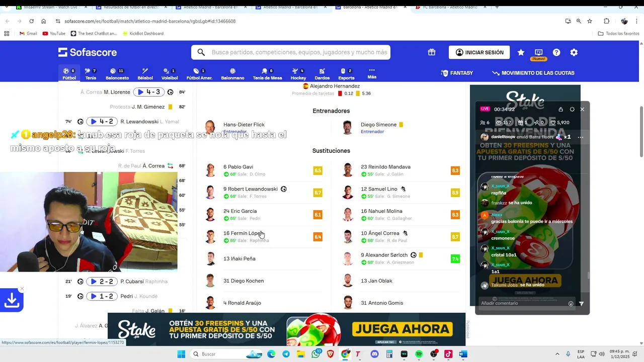This screenshot has width=644, height=362.
Task: Open favorites star in Sofascore header
Action: pyautogui.click(x=521, y=52)
